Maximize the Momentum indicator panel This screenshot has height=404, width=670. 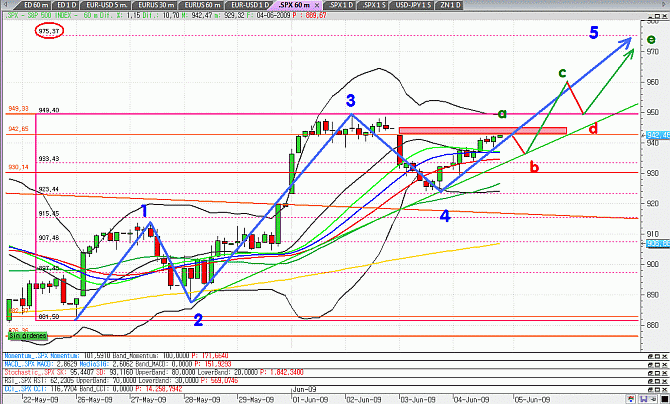point(657,356)
